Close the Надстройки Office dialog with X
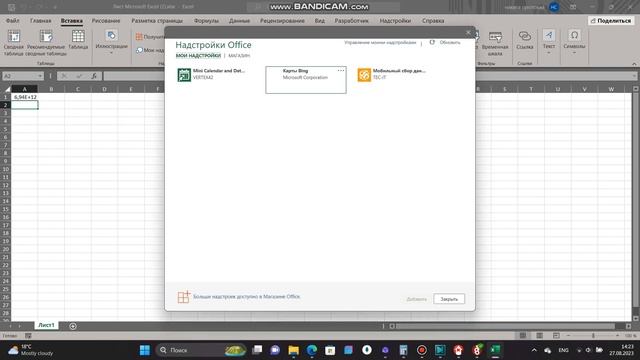 pyautogui.click(x=468, y=32)
